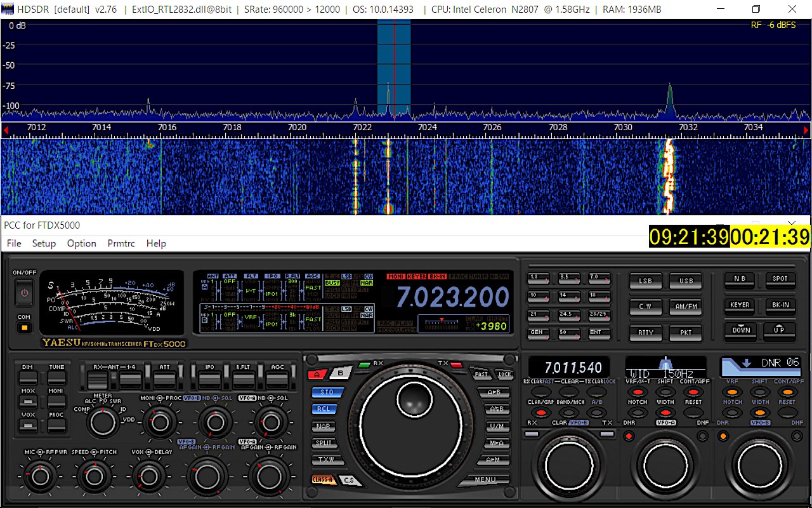Toggle the MOX switch

[x=27, y=402]
